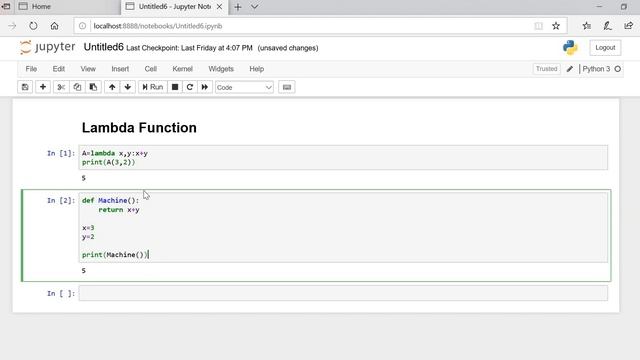Click the Trusted notebook indicator

point(547,69)
